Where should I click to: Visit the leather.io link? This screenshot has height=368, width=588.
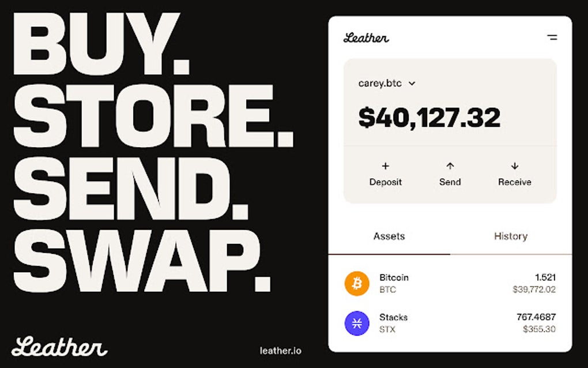coord(280,350)
